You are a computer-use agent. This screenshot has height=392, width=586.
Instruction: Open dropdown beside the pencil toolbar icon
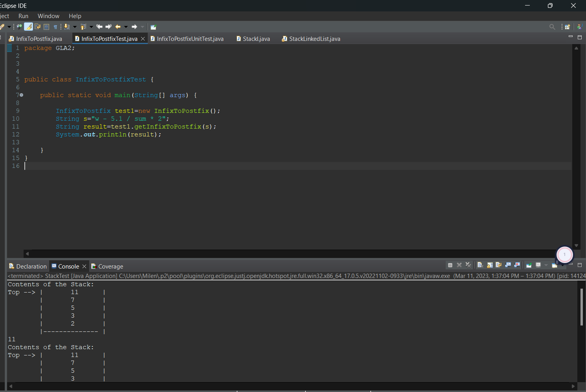click(x=9, y=27)
